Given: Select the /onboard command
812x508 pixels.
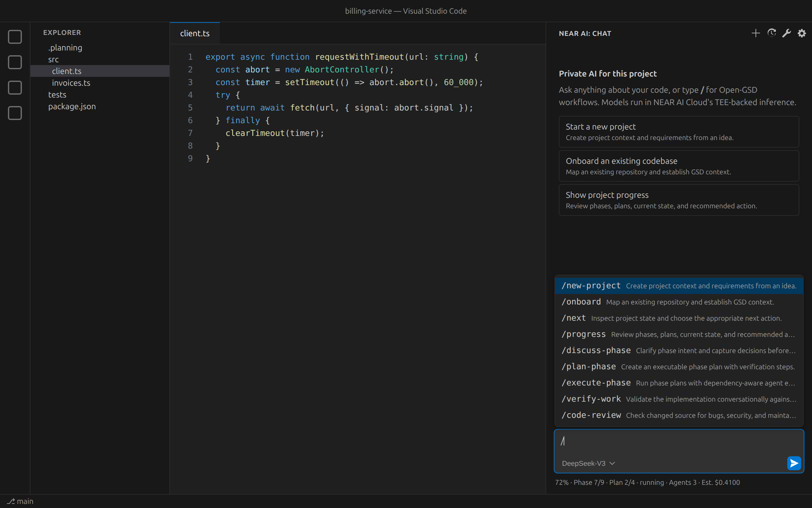Looking at the screenshot, I should tap(679, 302).
